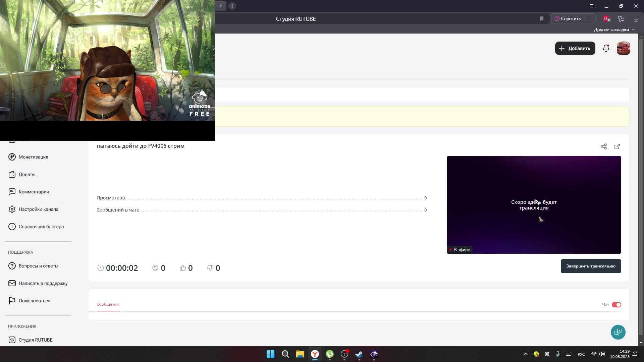Click the В эфире live badge

[x=460, y=250]
